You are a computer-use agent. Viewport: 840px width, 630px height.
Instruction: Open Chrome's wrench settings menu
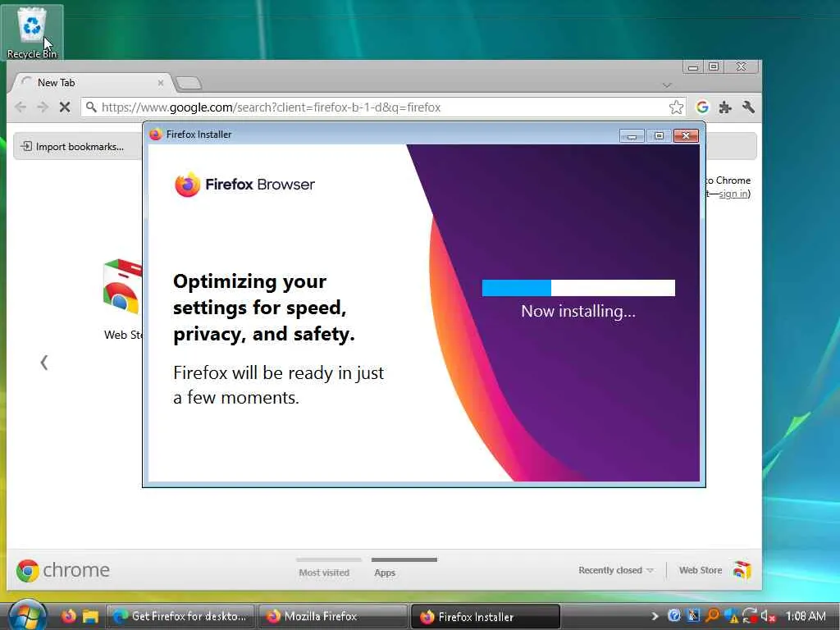tap(748, 107)
